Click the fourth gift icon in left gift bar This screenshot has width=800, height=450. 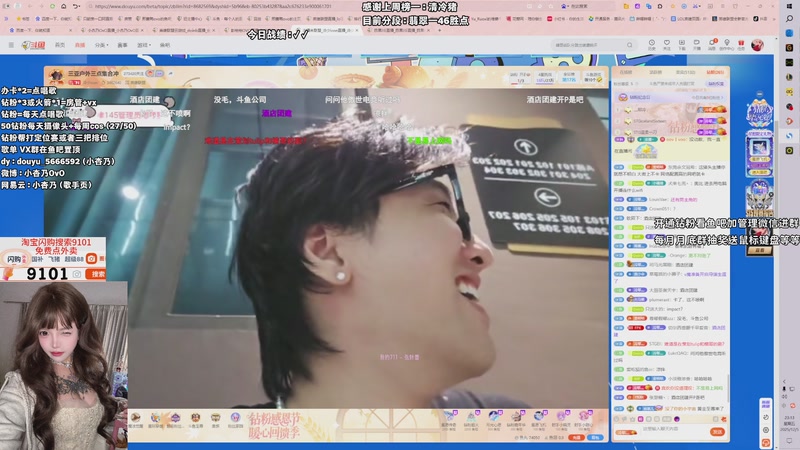(x=195, y=419)
